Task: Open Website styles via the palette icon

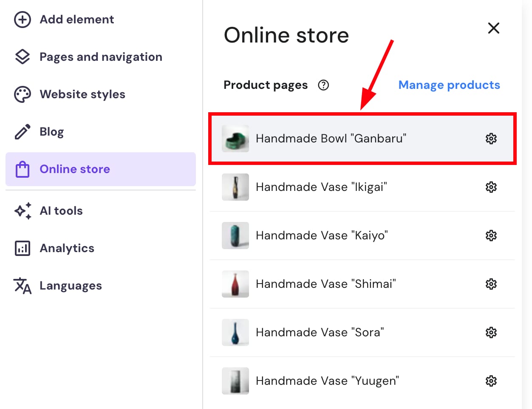Action: click(22, 94)
